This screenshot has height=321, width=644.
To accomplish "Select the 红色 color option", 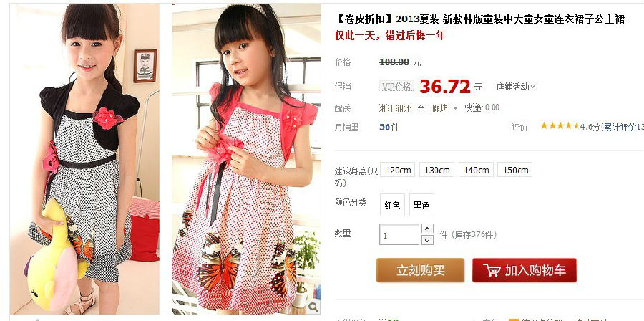I will (x=392, y=205).
